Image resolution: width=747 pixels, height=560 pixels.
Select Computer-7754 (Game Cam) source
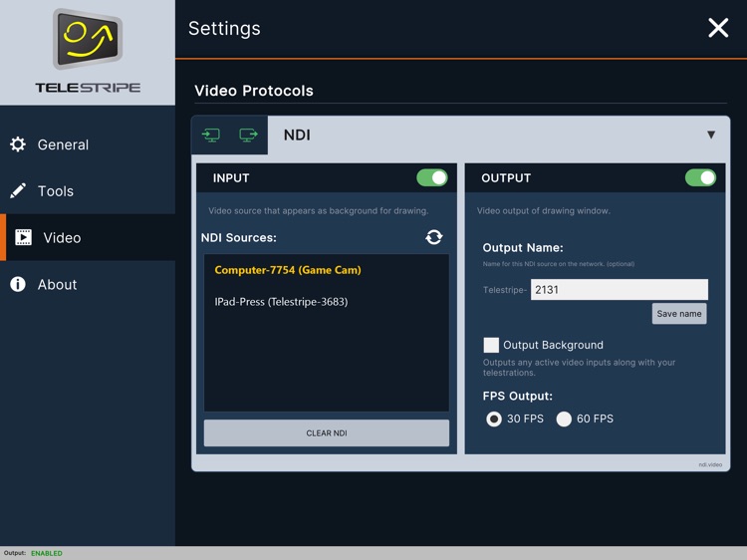288,270
